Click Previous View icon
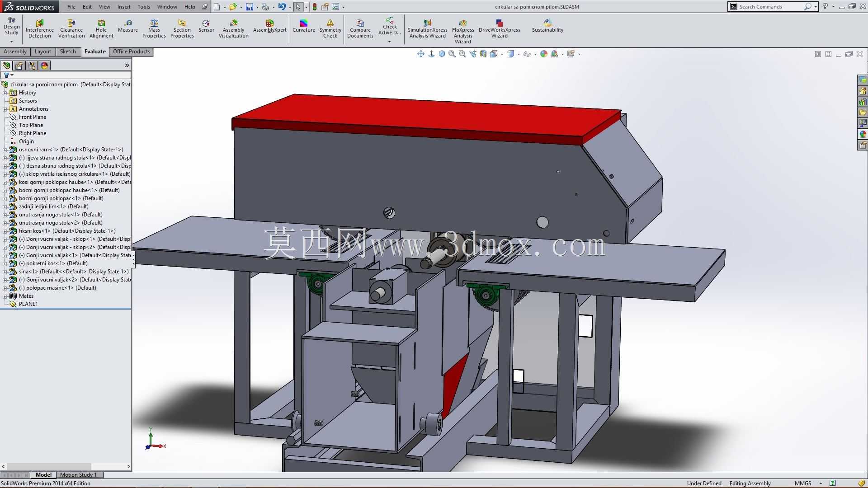This screenshot has width=868, height=488. click(473, 54)
